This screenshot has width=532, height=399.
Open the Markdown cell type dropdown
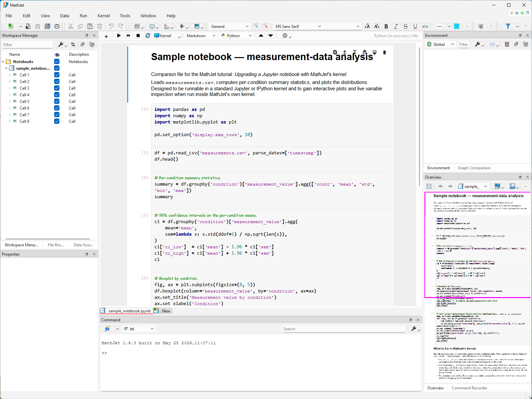click(201, 36)
